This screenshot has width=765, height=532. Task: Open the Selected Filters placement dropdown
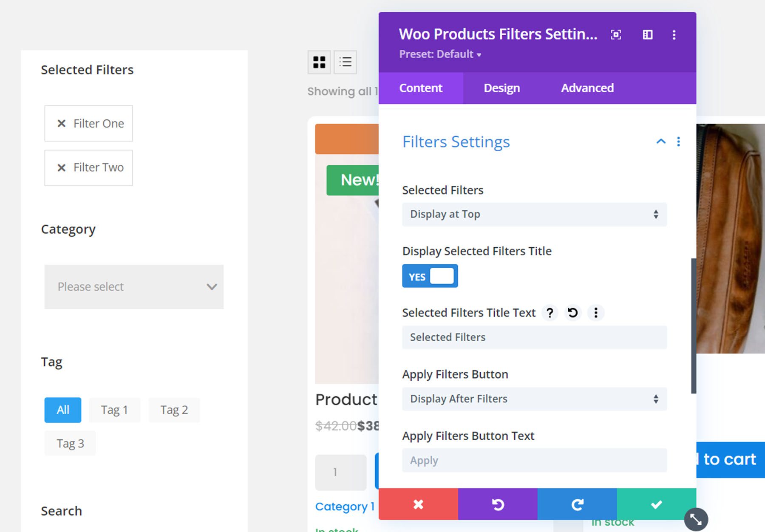tap(534, 214)
